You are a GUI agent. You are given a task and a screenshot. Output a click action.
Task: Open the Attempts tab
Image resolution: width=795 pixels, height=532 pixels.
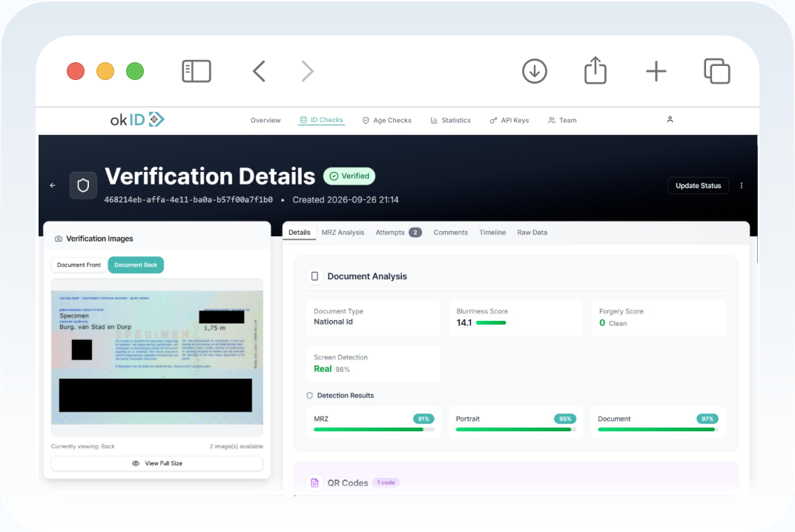click(x=398, y=233)
